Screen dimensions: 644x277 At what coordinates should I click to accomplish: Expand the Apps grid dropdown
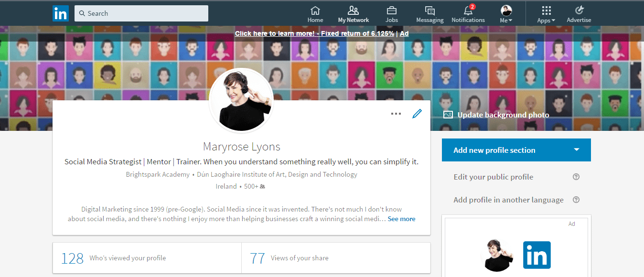point(546,14)
